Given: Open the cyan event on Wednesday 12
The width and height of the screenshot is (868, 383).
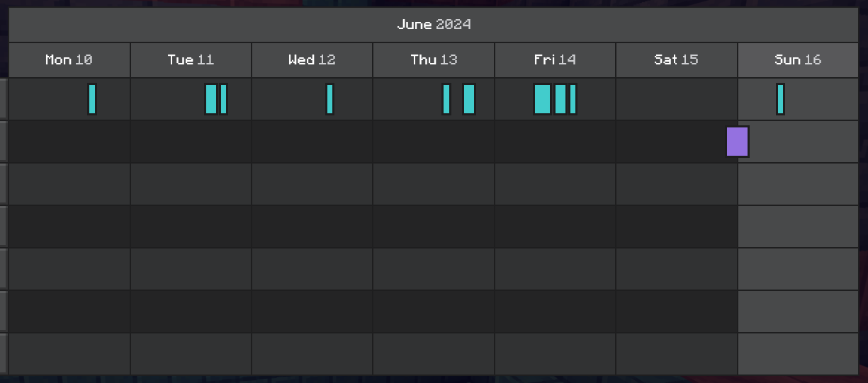Looking at the screenshot, I should click(x=329, y=99).
